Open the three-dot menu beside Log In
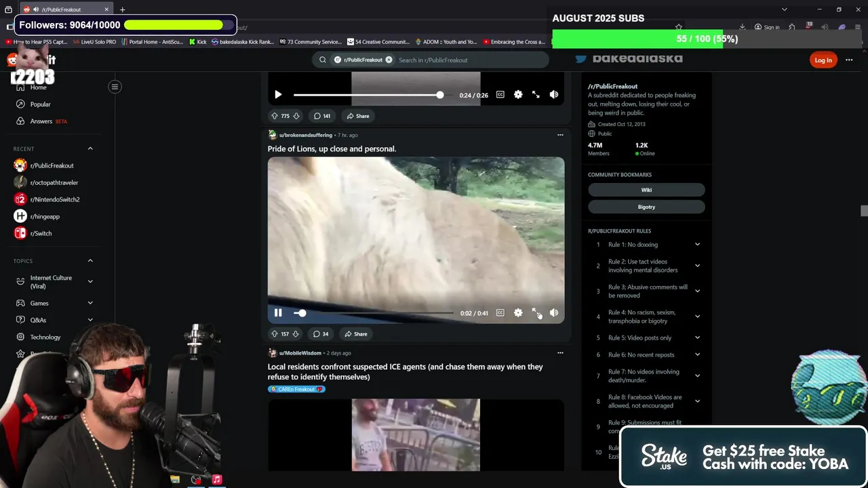Viewport: 868px width, 488px height. click(x=849, y=60)
